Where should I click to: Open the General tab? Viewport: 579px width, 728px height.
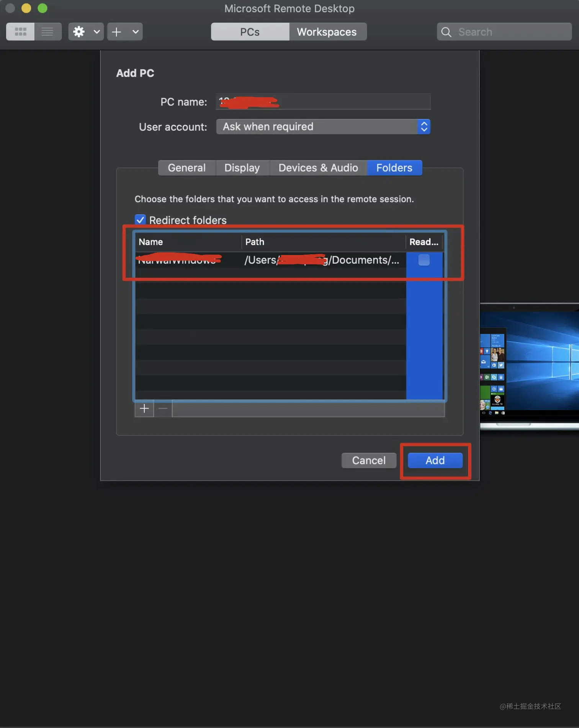tap(187, 168)
